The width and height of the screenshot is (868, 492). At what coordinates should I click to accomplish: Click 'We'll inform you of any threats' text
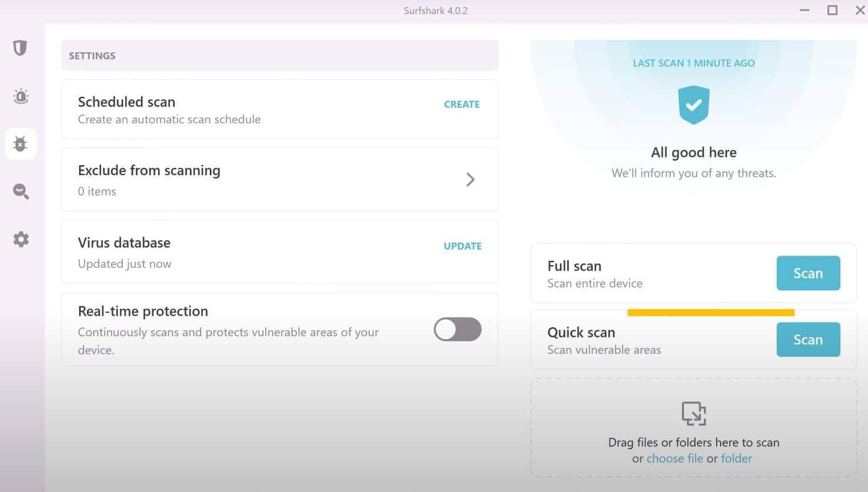694,173
